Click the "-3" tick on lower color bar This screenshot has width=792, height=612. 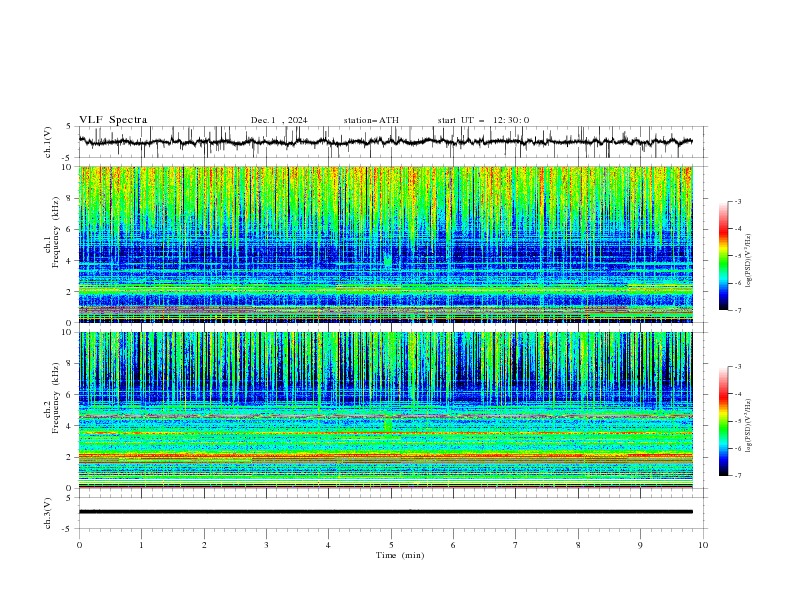tap(738, 367)
